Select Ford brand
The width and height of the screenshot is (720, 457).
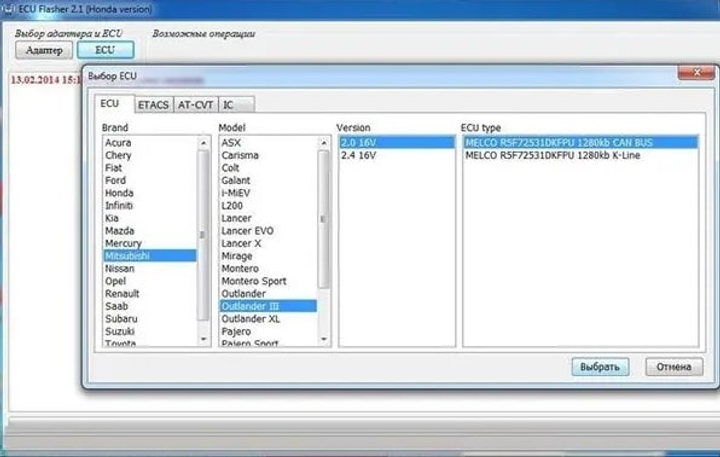point(150,181)
